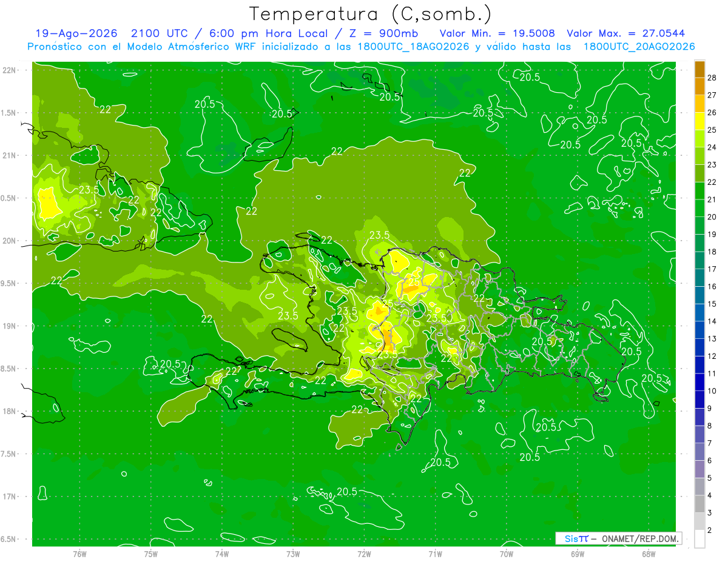Click the '17N' latitude axis label
Viewport: 728px width, 562px height.
coord(10,497)
